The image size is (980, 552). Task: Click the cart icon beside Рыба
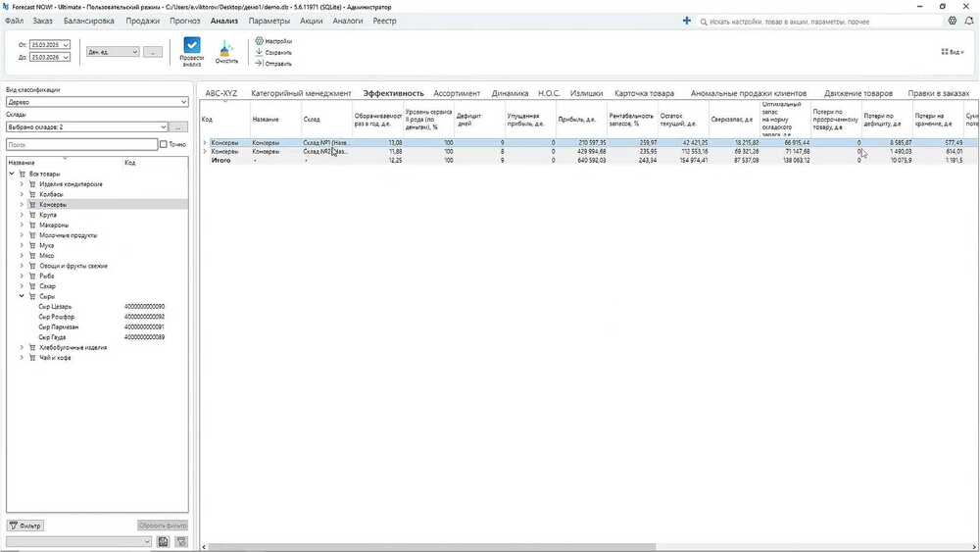tap(32, 276)
